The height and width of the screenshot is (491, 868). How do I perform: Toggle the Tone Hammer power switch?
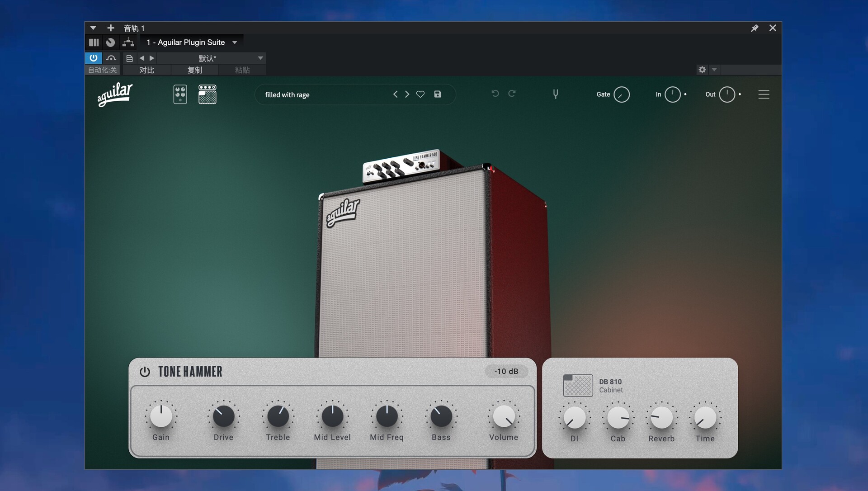tap(144, 372)
